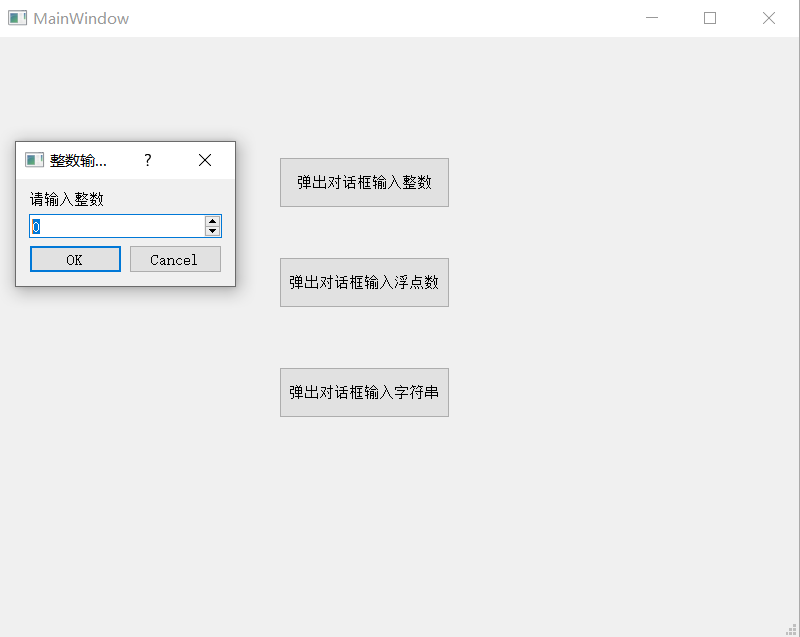Close the integer input dialog

point(205,160)
